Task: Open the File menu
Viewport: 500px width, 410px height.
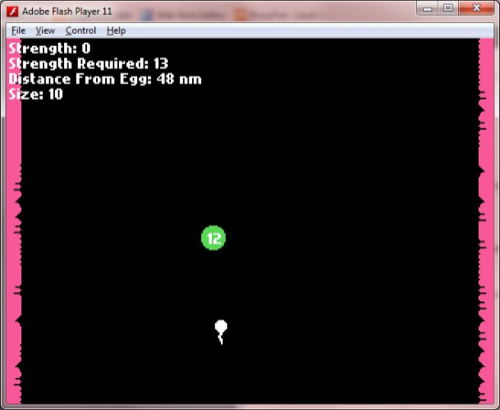Action: click(x=18, y=31)
